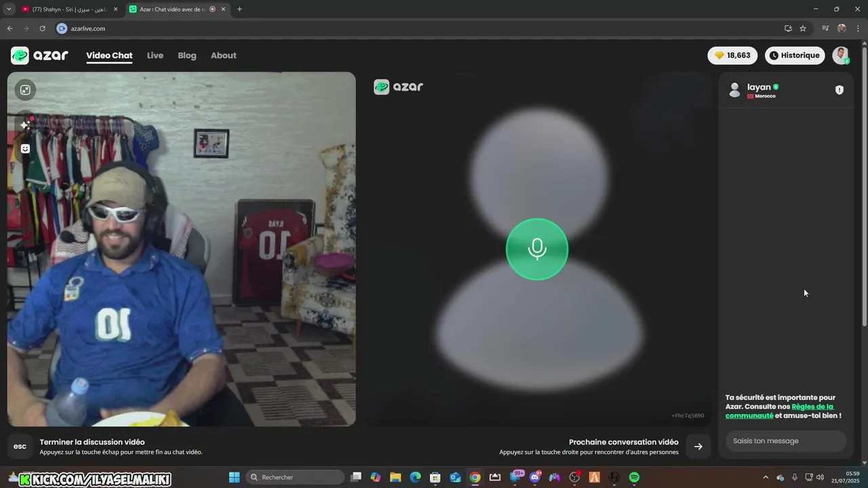The image size is (868, 488).
Task: Open the Blog page
Action: [x=187, y=56]
